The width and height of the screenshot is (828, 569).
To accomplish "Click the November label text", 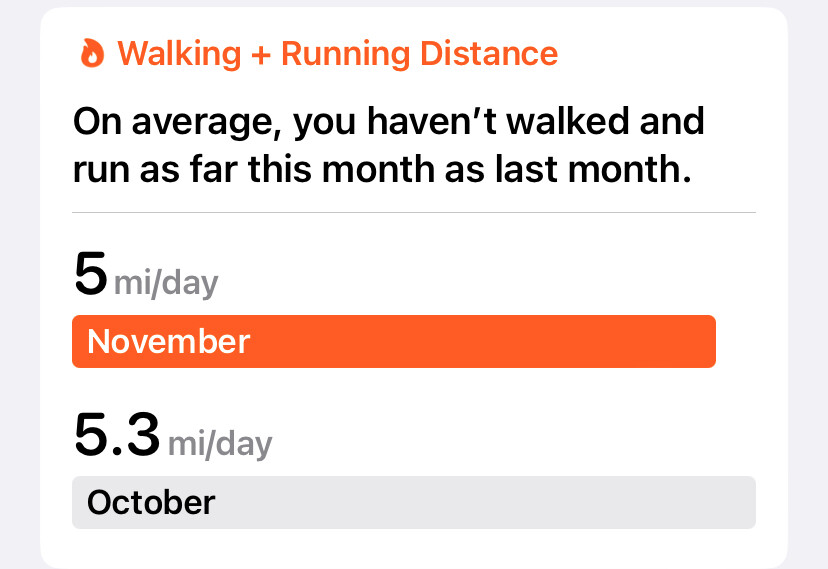I will pos(168,342).
